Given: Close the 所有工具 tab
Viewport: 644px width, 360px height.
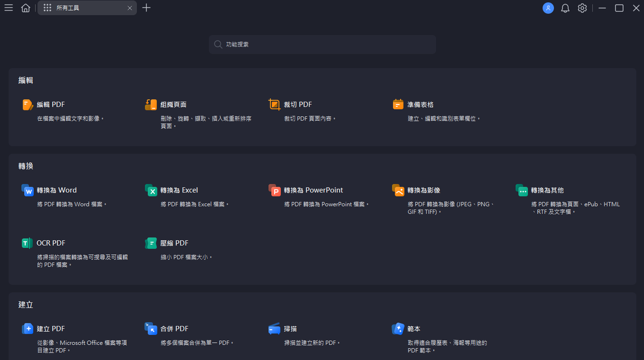Looking at the screenshot, I should tap(130, 8).
